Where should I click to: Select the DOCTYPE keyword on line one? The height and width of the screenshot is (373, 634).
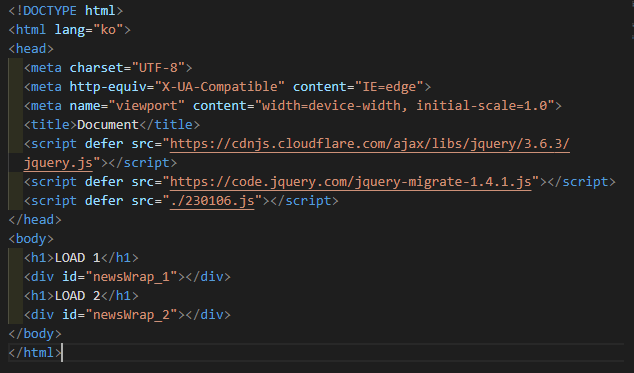point(50,11)
